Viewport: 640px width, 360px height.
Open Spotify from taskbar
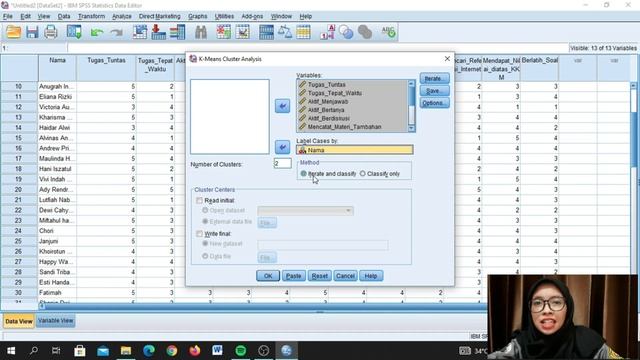[x=241, y=351]
